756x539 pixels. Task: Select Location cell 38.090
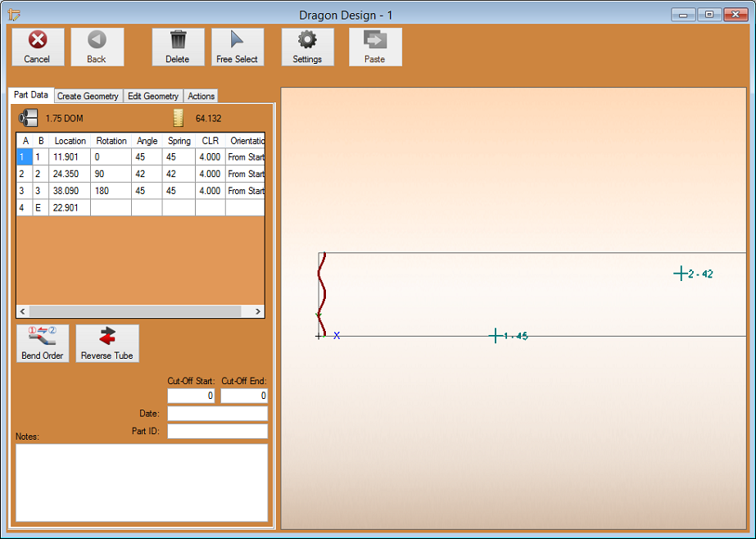pos(70,191)
